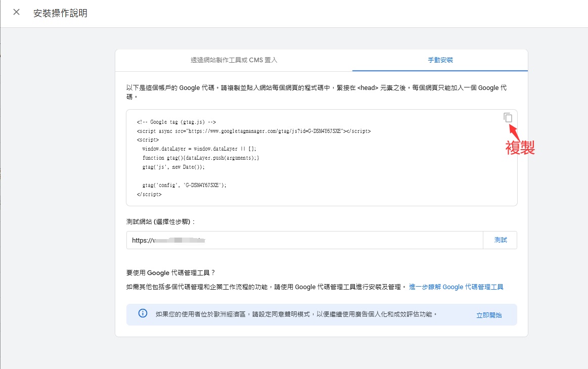Click the 要使用 Google 代碼管理工具？ heading
Viewport: 588px width, 369px height.
pos(170,272)
